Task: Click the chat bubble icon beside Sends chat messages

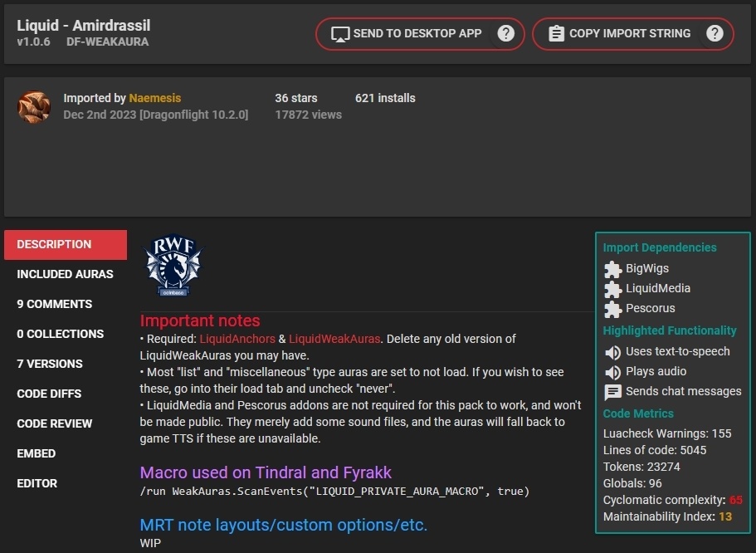Action: click(612, 392)
